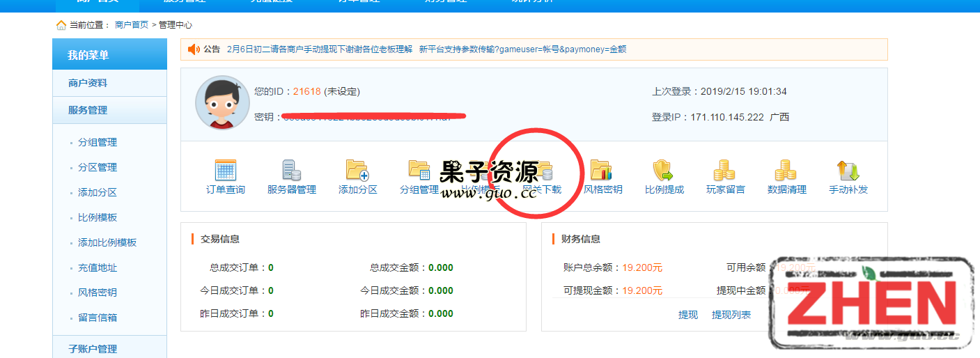
Task: Click the 提现 link in 财务信息
Action: (687, 315)
